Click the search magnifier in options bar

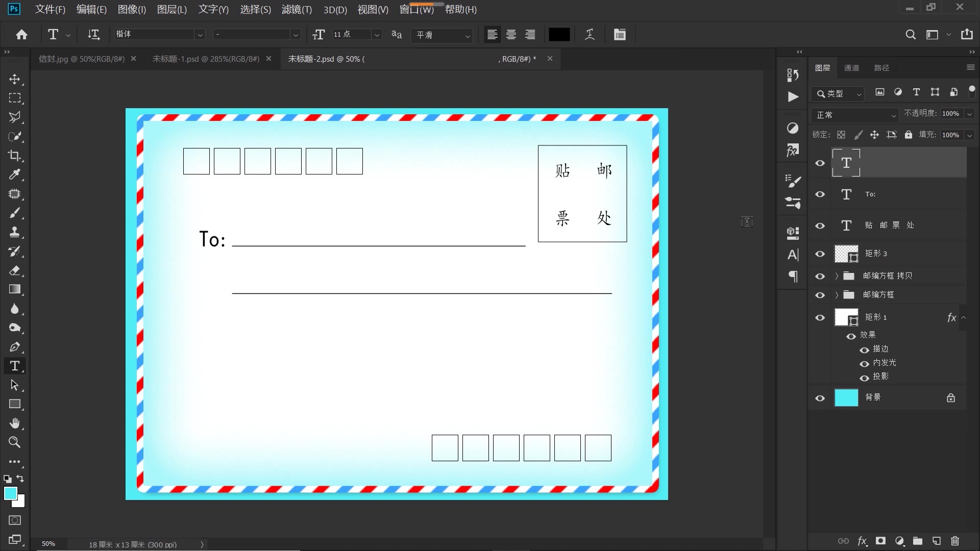point(911,34)
